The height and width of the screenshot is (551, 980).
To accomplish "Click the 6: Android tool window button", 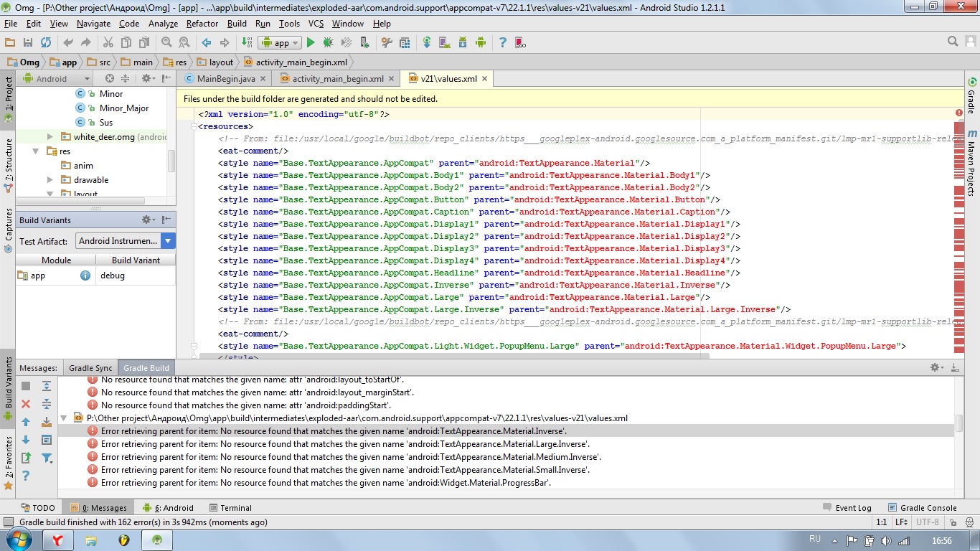I will tap(168, 507).
